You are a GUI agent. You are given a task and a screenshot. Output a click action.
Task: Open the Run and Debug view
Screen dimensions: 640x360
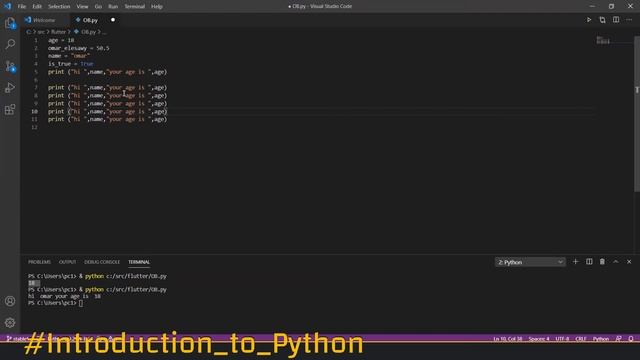pos(10,88)
